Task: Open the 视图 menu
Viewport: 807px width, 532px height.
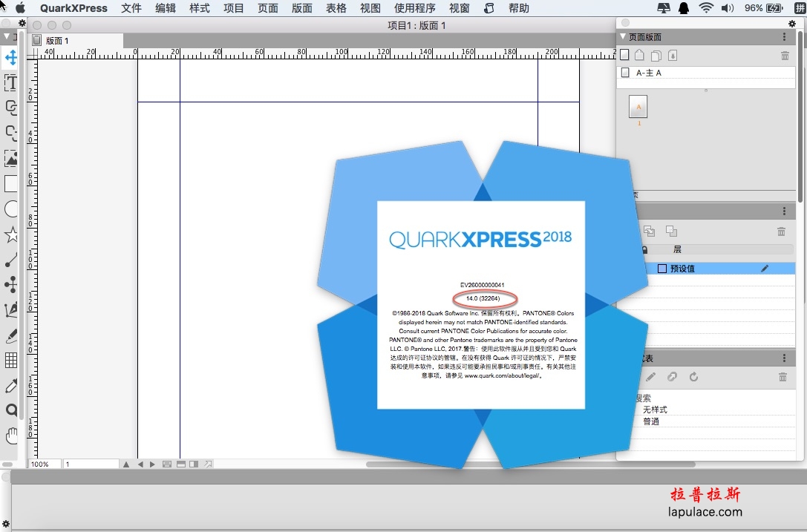Action: [x=370, y=8]
